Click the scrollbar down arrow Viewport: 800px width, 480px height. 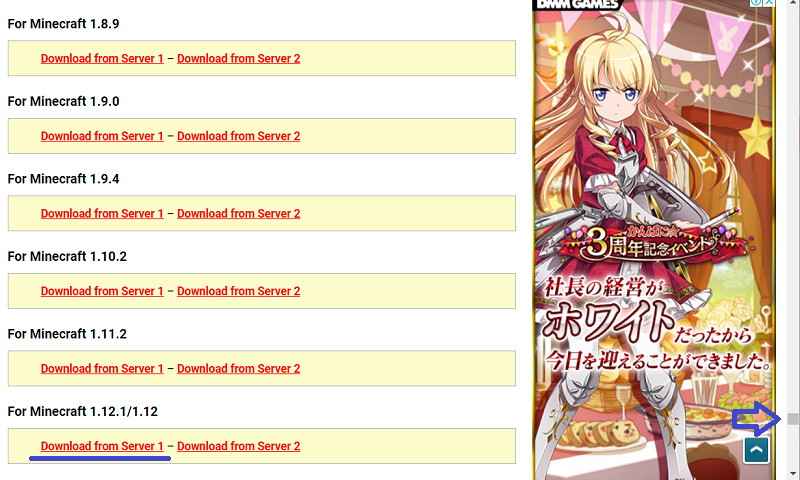(x=792, y=474)
